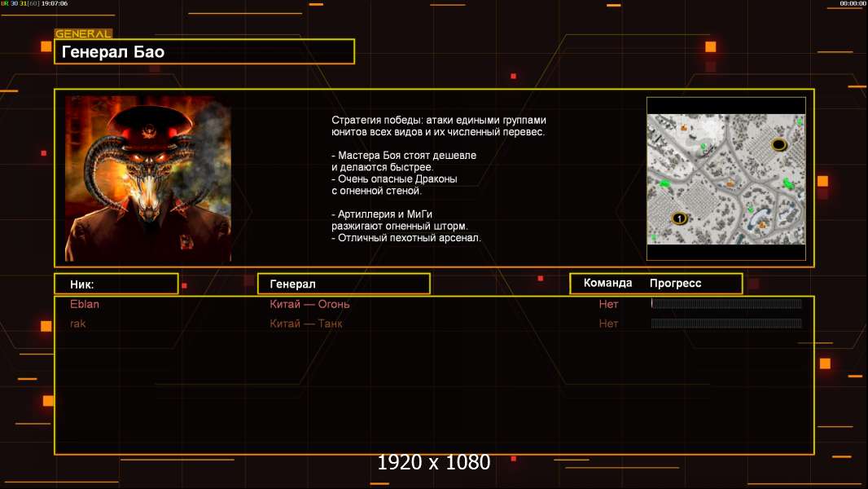868x489 pixels.
Task: Click the Ник: column header
Action: pyautogui.click(x=116, y=284)
